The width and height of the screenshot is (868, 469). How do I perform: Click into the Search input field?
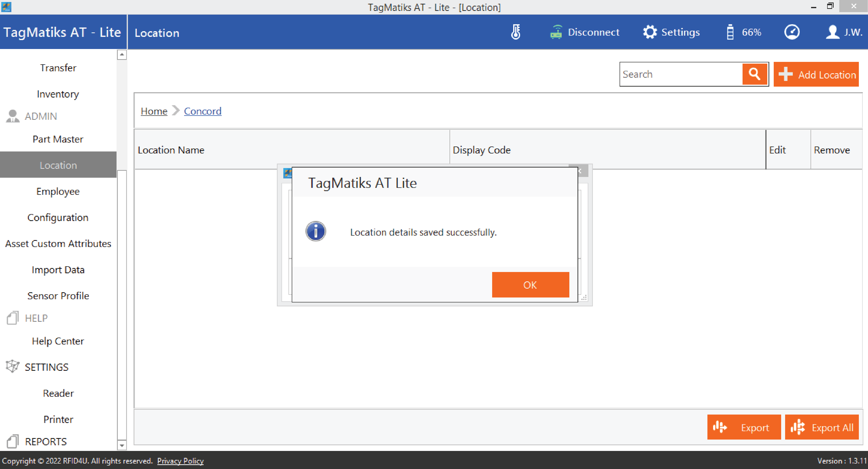pyautogui.click(x=681, y=74)
